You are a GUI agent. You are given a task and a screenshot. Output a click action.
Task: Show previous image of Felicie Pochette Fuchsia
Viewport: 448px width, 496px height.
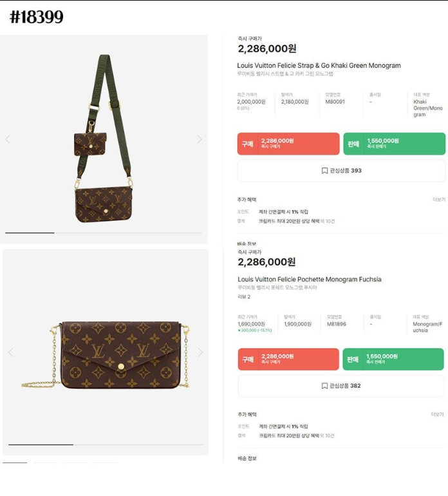11,352
